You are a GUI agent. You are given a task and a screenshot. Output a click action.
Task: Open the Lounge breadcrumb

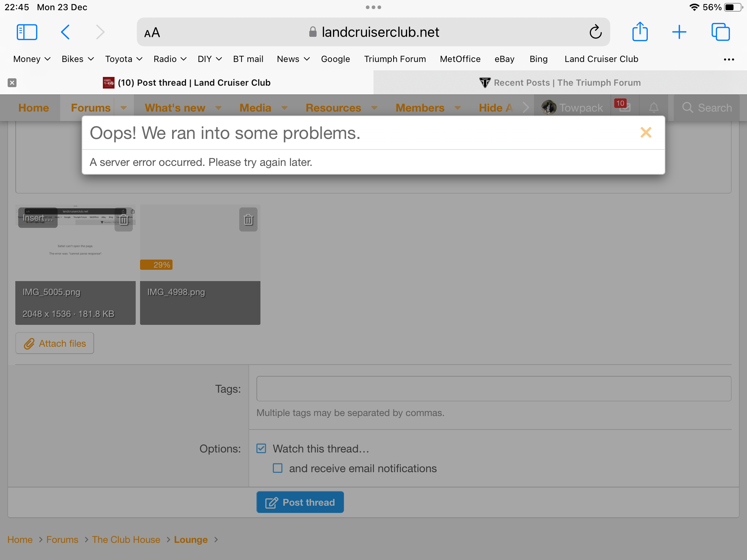pyautogui.click(x=191, y=540)
